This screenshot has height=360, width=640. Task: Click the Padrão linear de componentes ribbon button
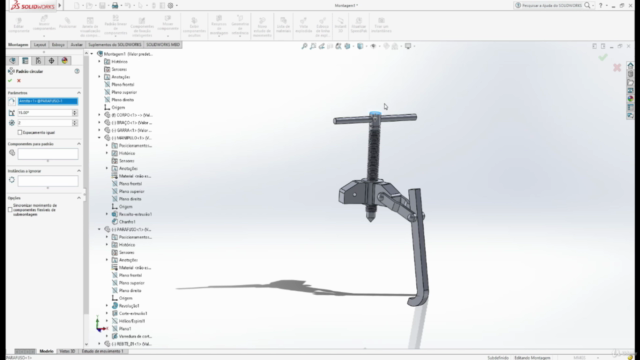[x=116, y=25]
